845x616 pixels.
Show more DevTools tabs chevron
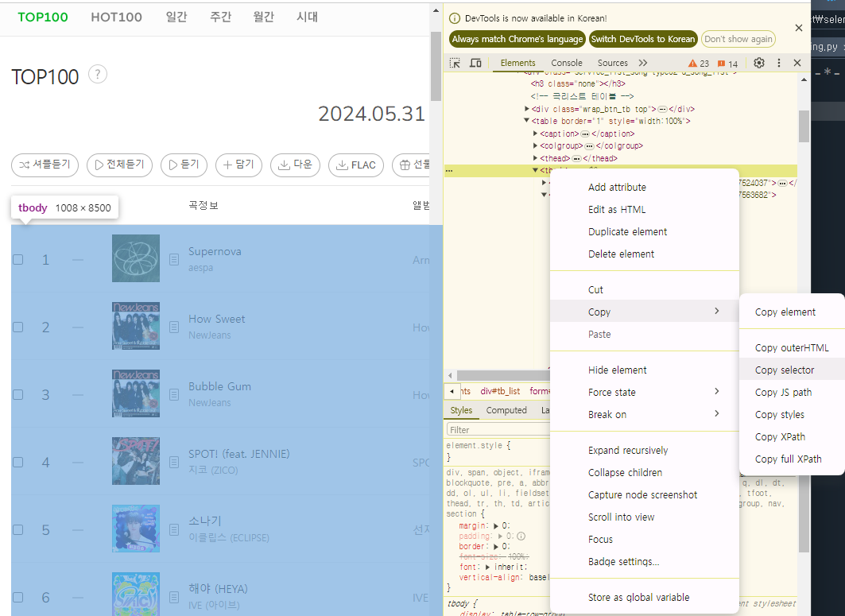point(643,63)
